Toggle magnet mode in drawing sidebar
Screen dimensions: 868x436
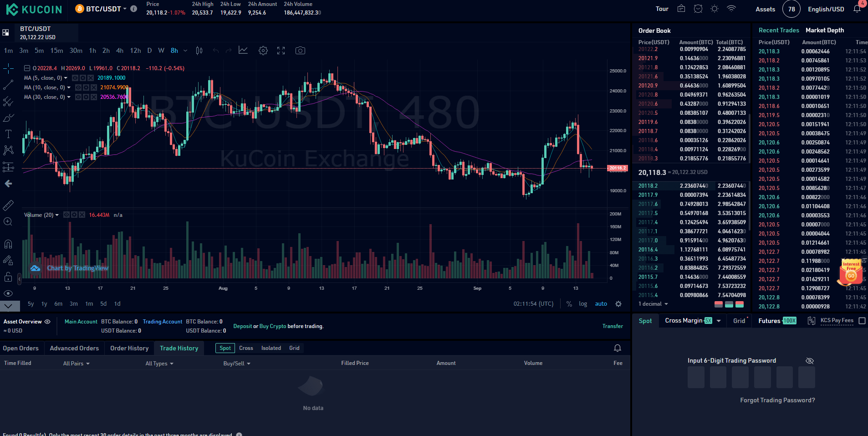(8, 244)
